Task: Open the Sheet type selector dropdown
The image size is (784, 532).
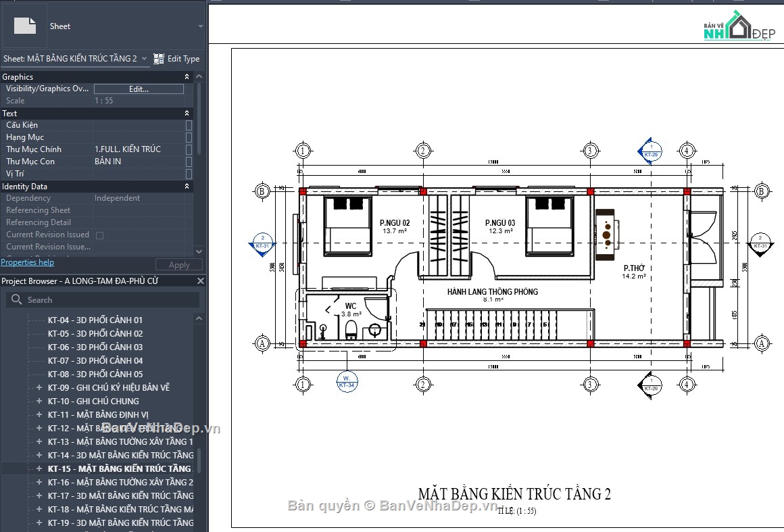Action: pyautogui.click(x=200, y=26)
